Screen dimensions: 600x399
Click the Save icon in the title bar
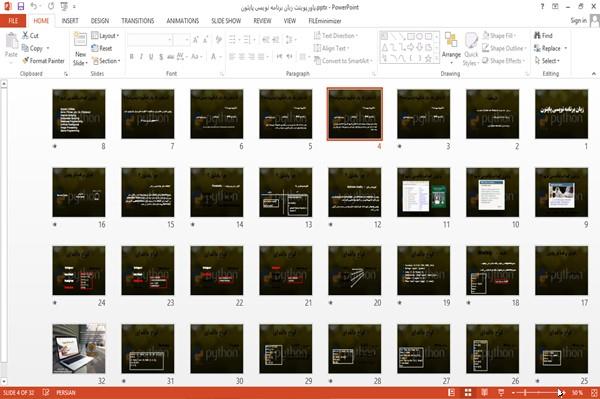(21, 7)
